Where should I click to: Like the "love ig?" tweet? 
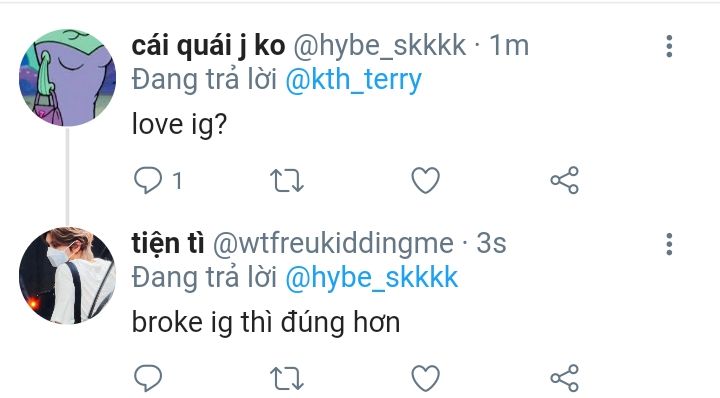point(426,180)
